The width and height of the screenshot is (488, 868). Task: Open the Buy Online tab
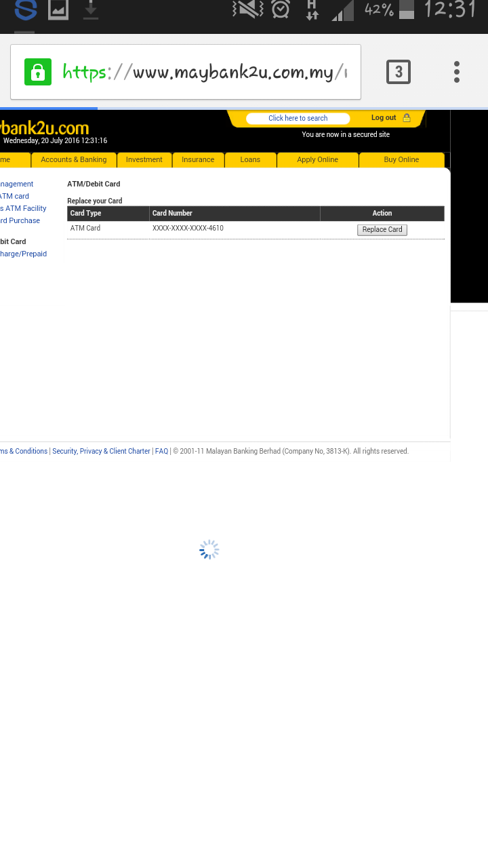tap(401, 160)
